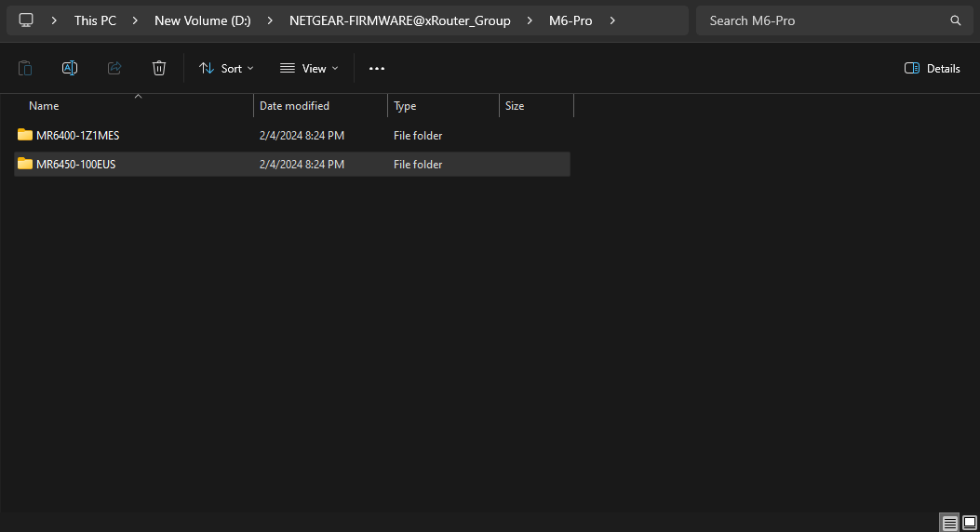Click the File folder type of MR6450-100EUS
Viewport: 980px width, 532px height.
(418, 165)
